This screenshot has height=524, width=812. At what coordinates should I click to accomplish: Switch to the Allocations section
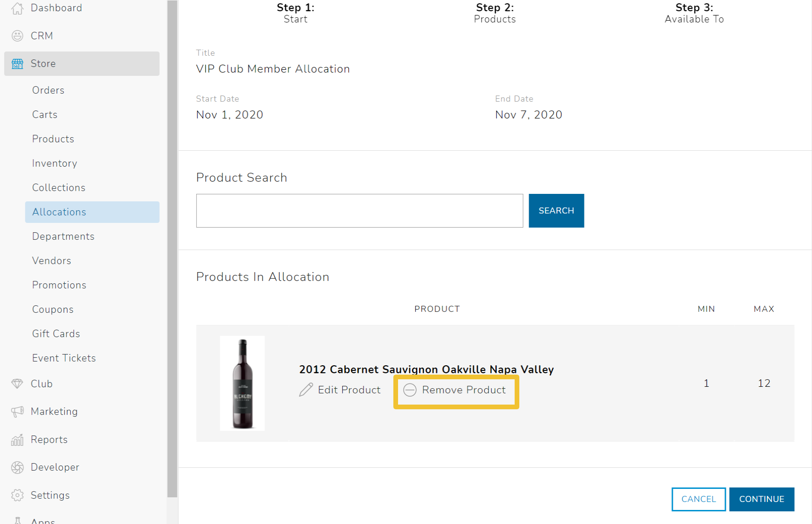coord(59,212)
